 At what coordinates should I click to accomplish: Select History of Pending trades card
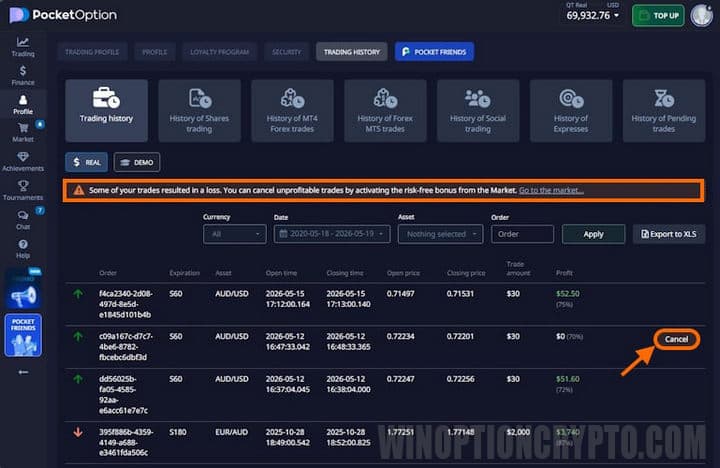click(x=664, y=110)
